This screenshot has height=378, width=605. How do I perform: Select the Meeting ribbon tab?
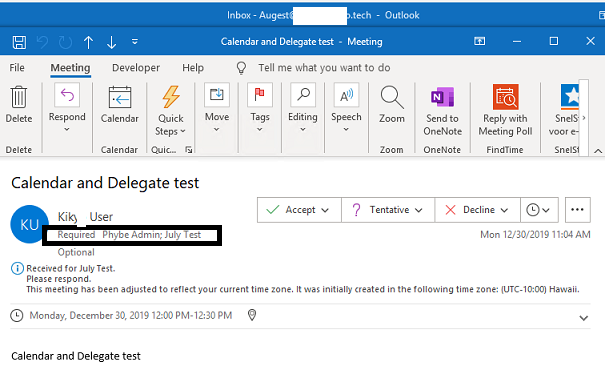coord(70,68)
